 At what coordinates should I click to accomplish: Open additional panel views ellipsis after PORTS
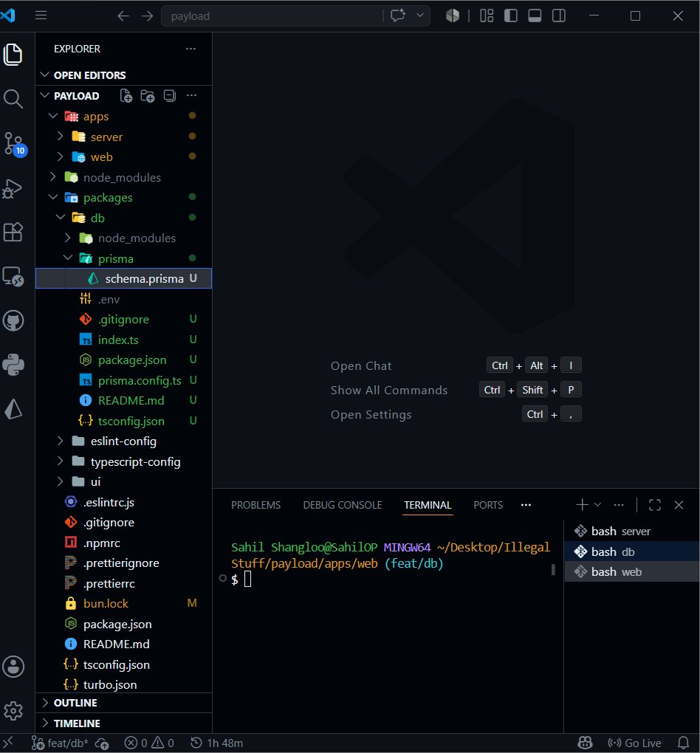click(x=526, y=505)
